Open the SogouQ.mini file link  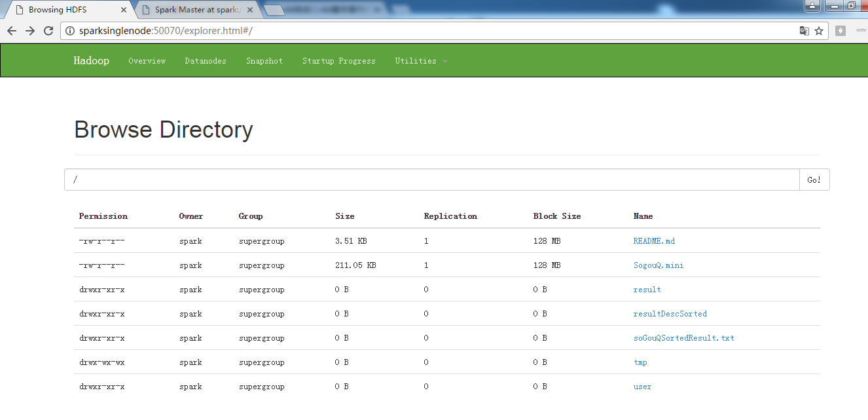659,265
